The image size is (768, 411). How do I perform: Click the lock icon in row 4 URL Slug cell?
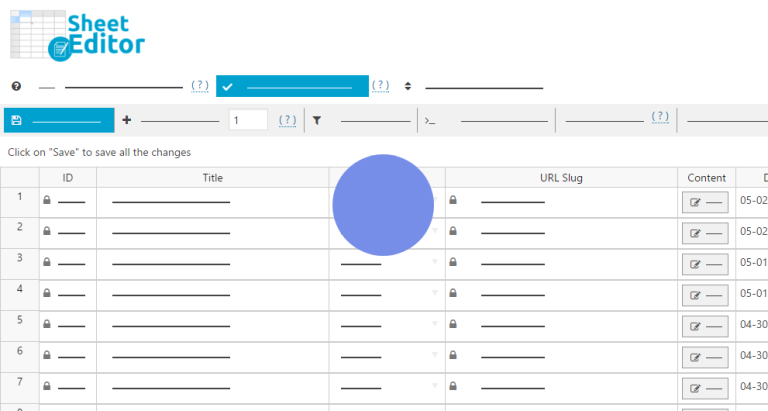pos(453,293)
